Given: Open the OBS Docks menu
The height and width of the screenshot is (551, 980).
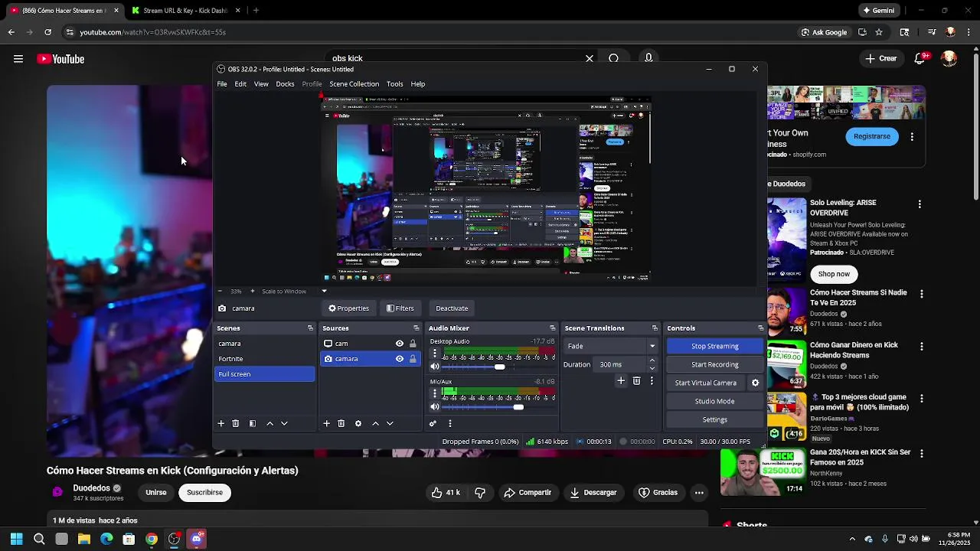Looking at the screenshot, I should [285, 84].
